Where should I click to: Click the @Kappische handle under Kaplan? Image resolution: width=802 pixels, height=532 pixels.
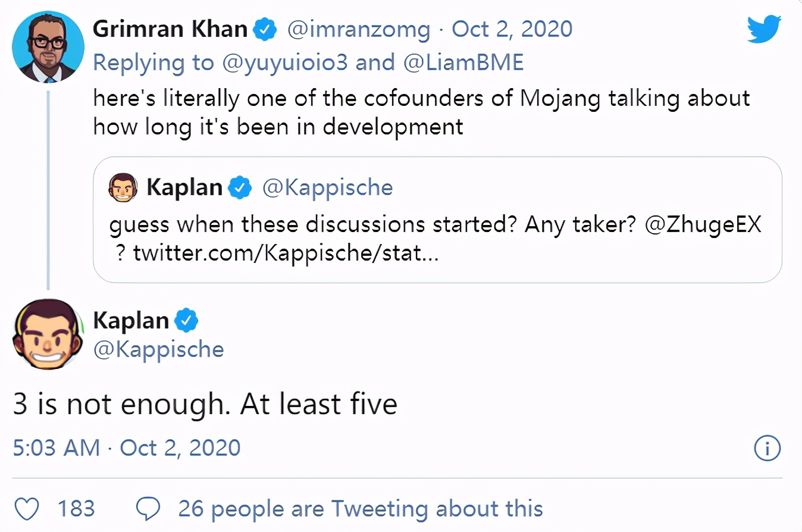click(x=159, y=349)
